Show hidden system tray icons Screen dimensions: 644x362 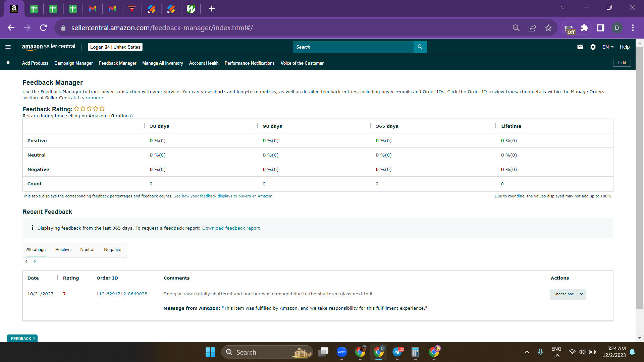pyautogui.click(x=527, y=352)
